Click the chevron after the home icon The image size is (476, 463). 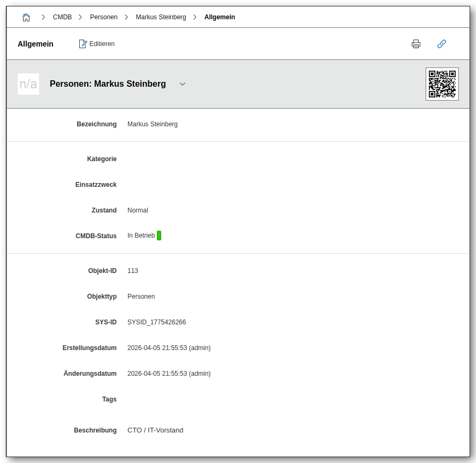click(x=43, y=17)
